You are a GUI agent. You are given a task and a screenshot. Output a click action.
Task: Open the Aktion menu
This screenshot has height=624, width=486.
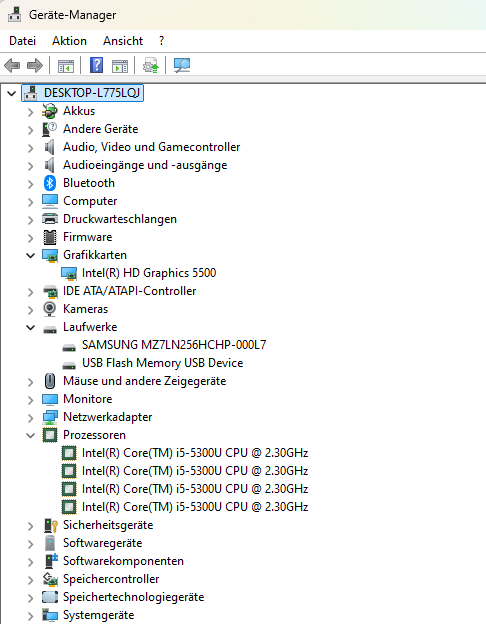click(x=69, y=41)
